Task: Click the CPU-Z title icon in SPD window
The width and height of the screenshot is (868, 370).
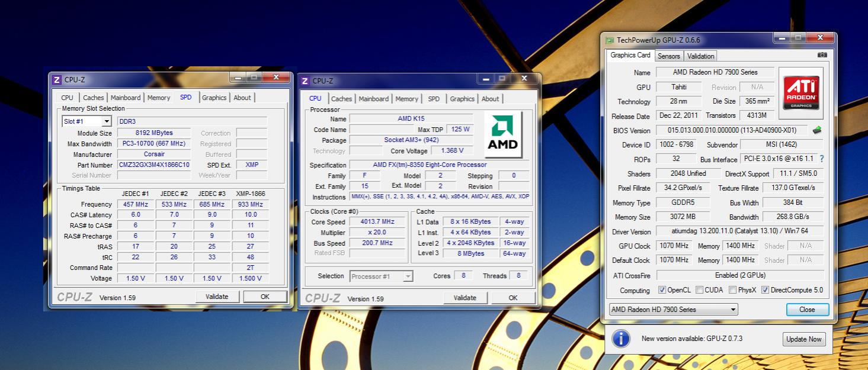Action: click(x=57, y=79)
